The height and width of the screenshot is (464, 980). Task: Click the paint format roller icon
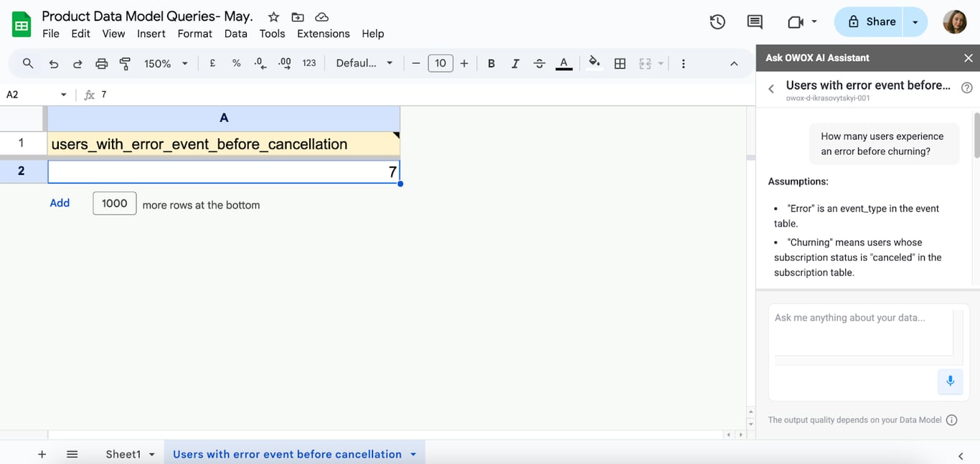125,63
